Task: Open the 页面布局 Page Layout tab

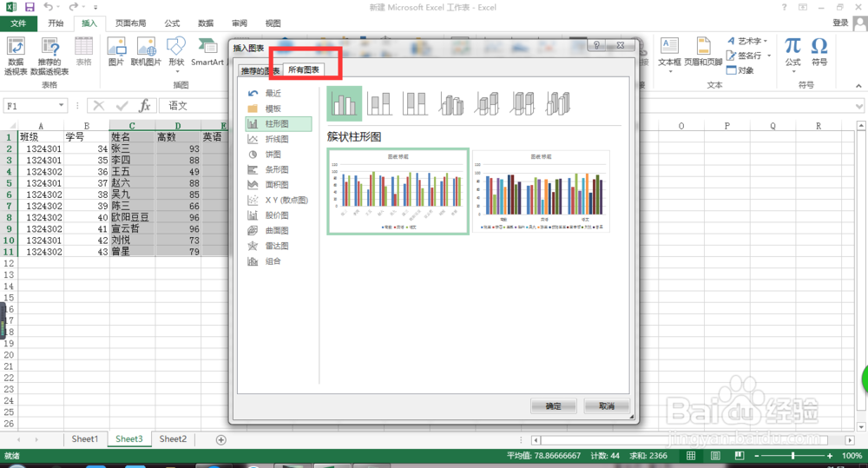Action: click(131, 23)
